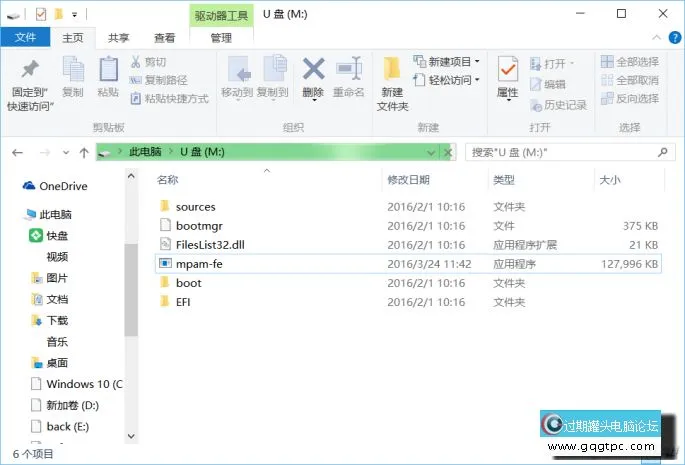The image size is (685, 465).
Task: Open the File tab
Action: 25,38
